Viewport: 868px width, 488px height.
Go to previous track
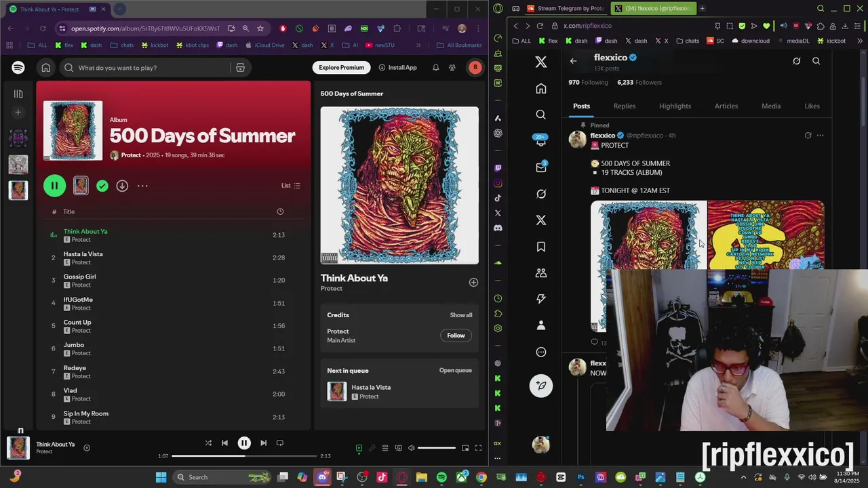point(224,443)
